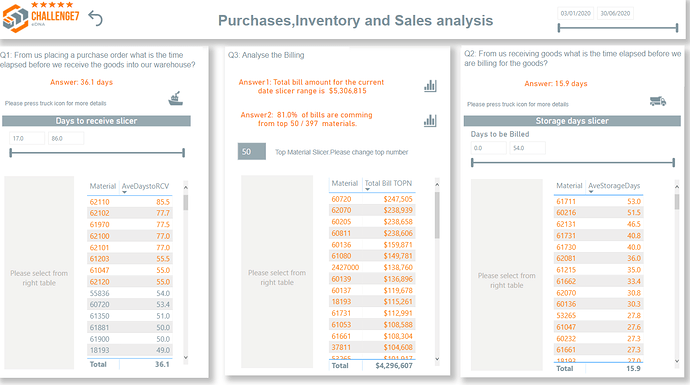Select material 60720 in billing table
Viewport: 690px width, 385px height.
pos(341,199)
